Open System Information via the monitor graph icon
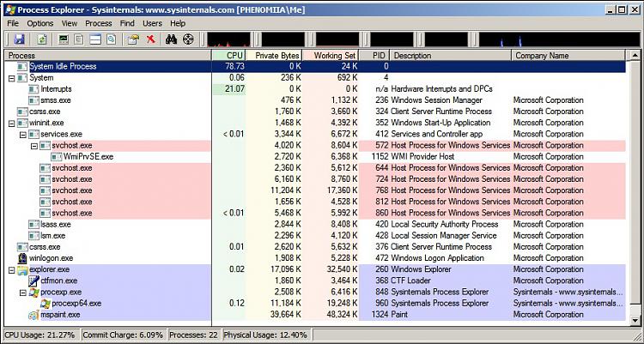Image resolution: width=644 pixels, height=344 pixels. (64, 39)
